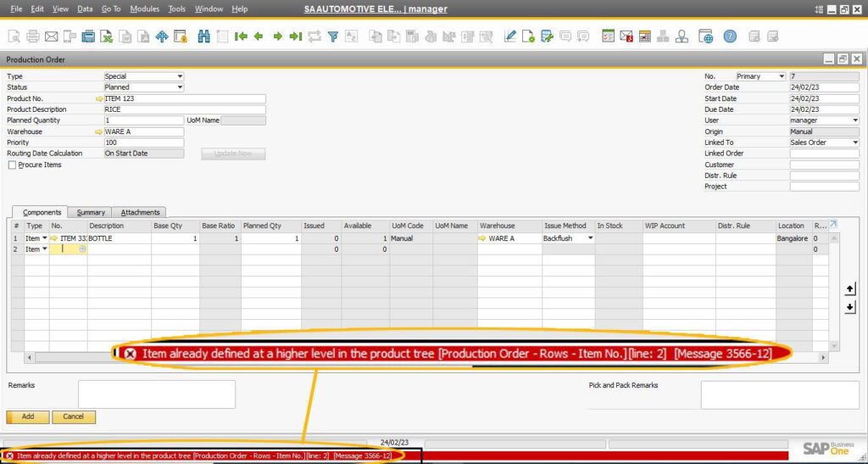Open Help question mark icon
Viewport: 868px width, 464px height.
[x=730, y=36]
